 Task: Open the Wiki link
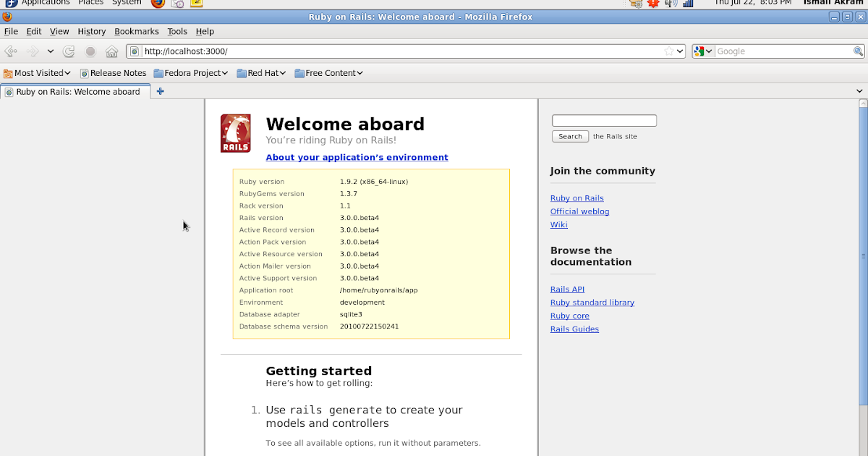point(559,224)
